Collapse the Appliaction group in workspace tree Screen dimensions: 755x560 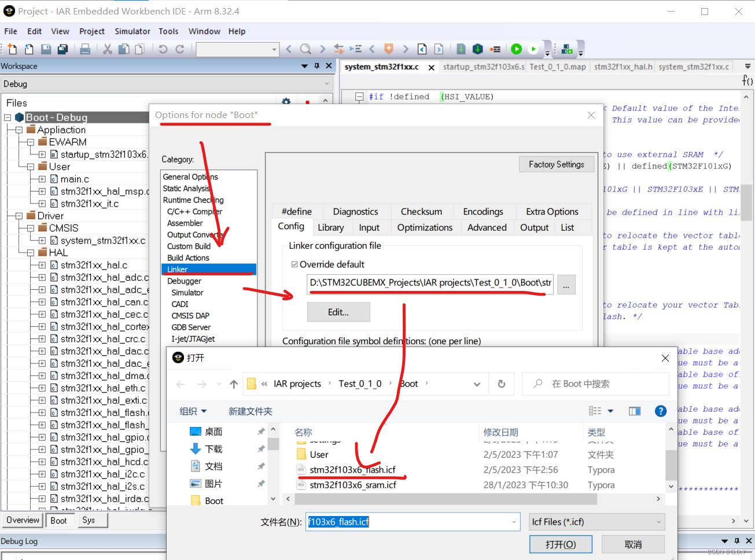pyautogui.click(x=19, y=130)
